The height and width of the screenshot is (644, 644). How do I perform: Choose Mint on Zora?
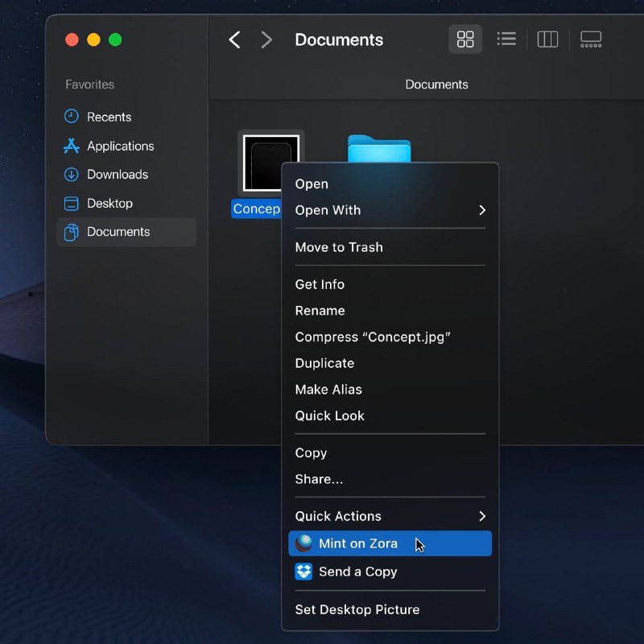(390, 543)
